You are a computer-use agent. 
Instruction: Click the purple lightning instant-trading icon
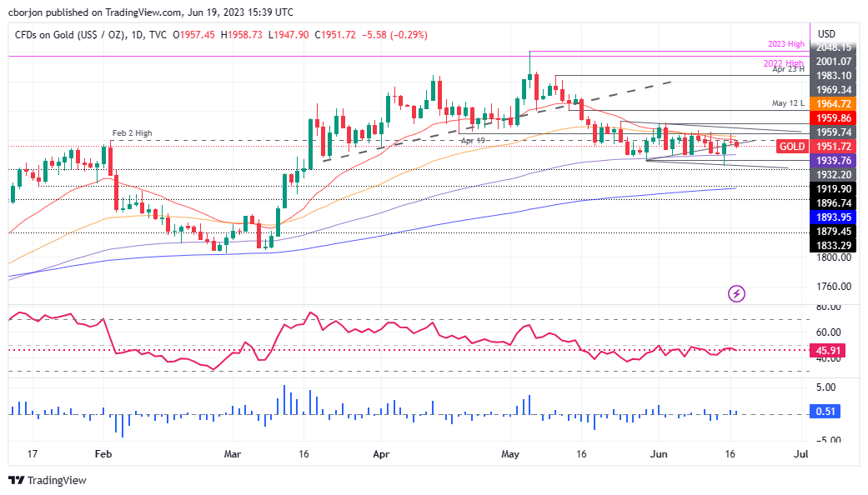click(x=737, y=293)
